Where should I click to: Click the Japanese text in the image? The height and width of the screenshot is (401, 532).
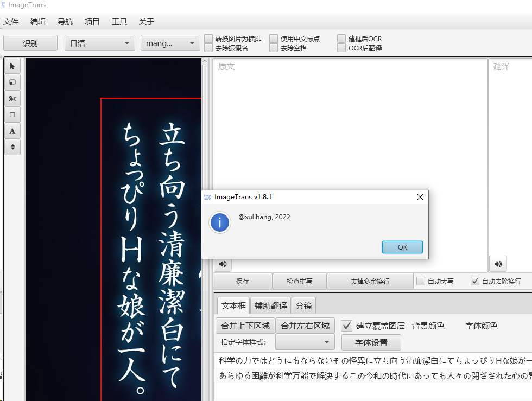coord(152,258)
